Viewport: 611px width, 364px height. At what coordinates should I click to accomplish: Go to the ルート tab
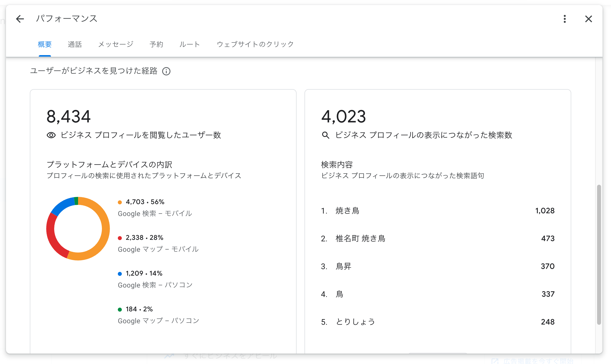click(x=190, y=44)
